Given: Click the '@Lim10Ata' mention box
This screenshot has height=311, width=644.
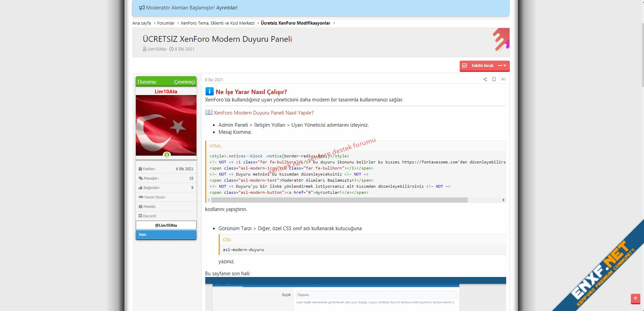Looking at the screenshot, I should tap(166, 225).
